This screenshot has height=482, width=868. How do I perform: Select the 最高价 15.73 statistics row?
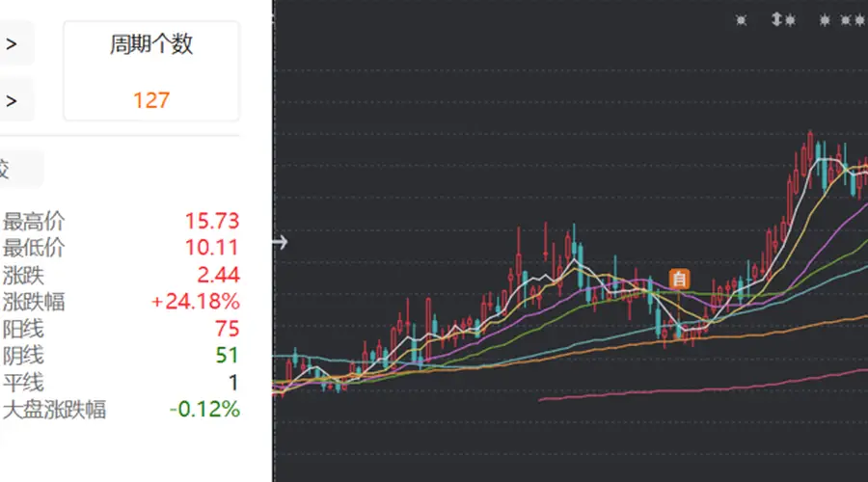coord(121,221)
